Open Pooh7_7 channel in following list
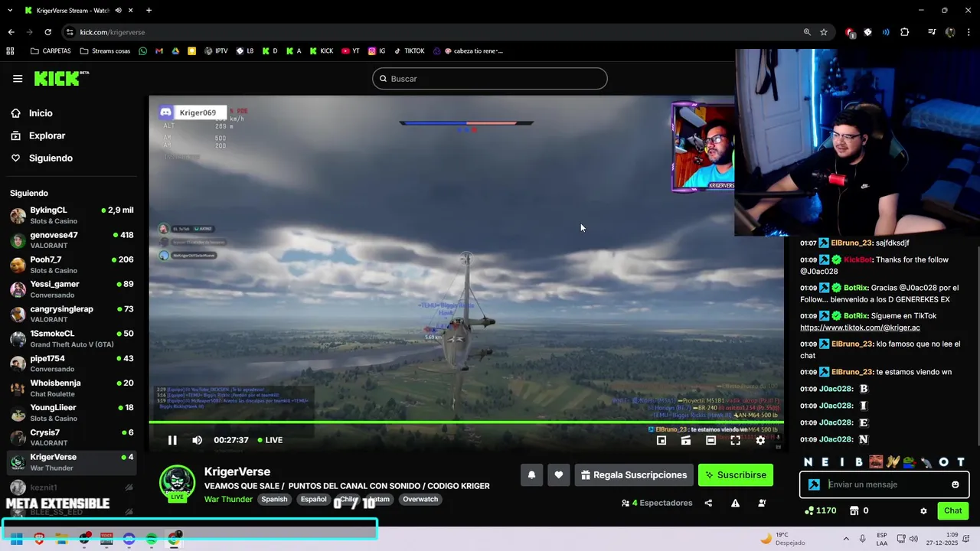Screen dimensions: 980x551 tap(72, 264)
